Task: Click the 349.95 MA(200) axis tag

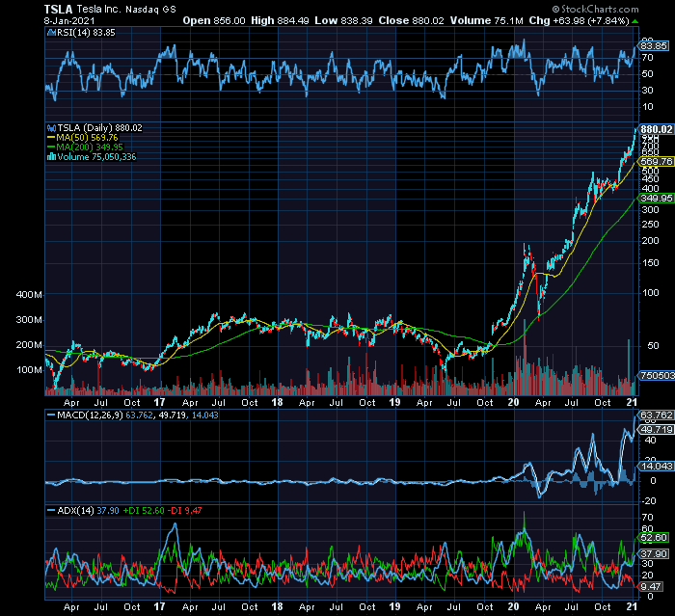Action: [x=657, y=198]
